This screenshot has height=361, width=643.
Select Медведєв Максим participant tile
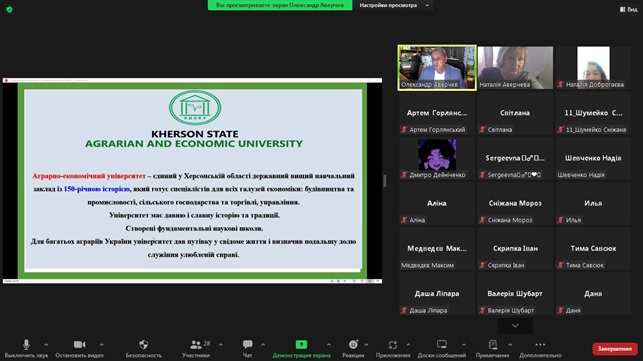pyautogui.click(x=437, y=248)
